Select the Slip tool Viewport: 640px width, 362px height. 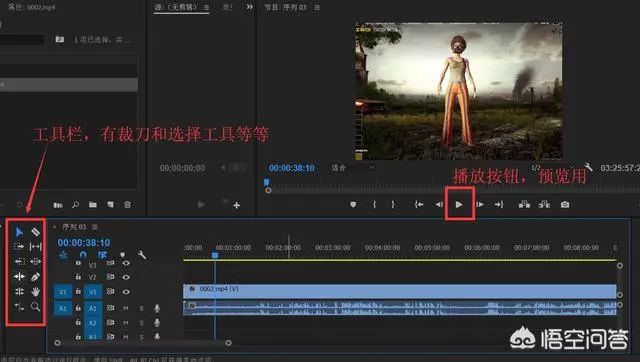point(36,247)
